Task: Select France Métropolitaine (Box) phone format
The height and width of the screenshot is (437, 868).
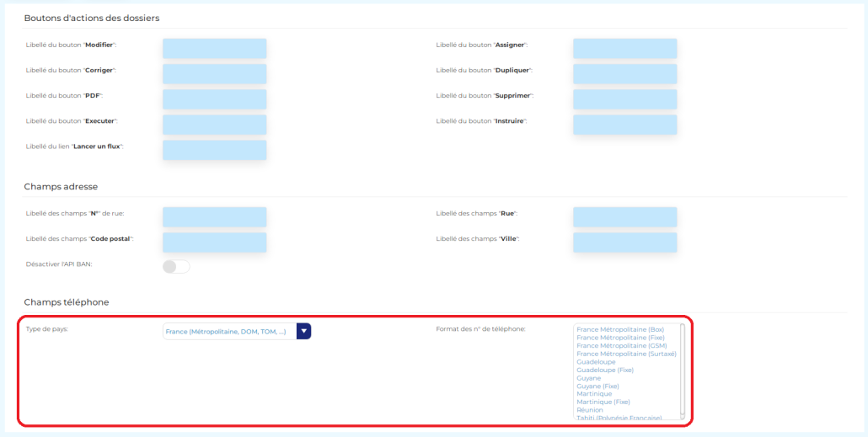Action: pyautogui.click(x=620, y=329)
